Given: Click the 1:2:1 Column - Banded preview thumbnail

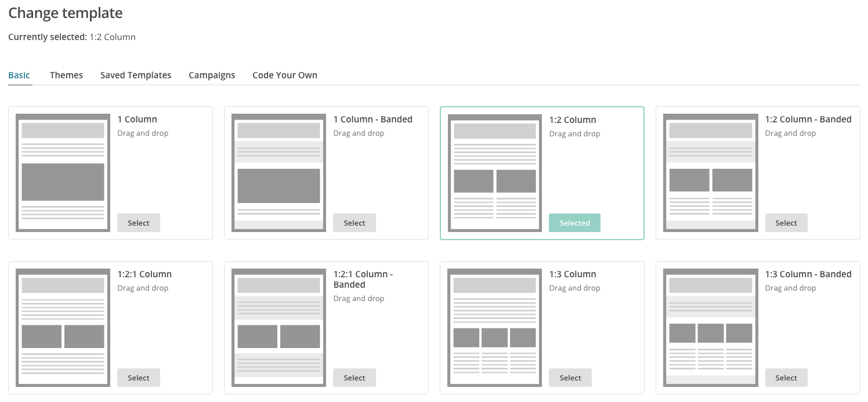Looking at the screenshot, I should (x=279, y=328).
